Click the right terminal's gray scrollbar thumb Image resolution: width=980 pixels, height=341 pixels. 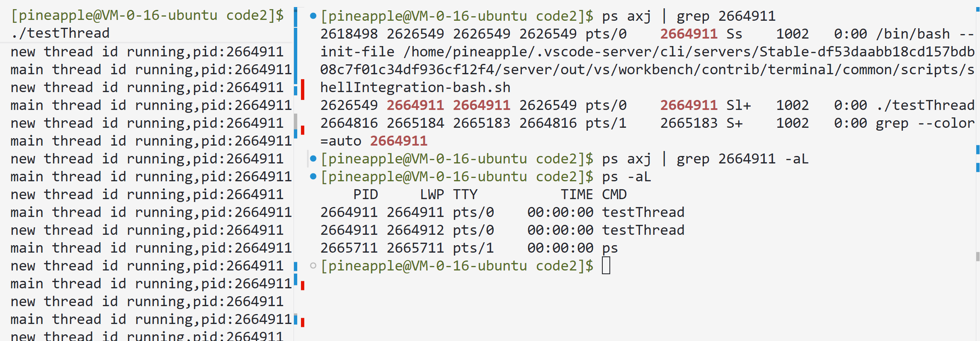tap(978, 256)
